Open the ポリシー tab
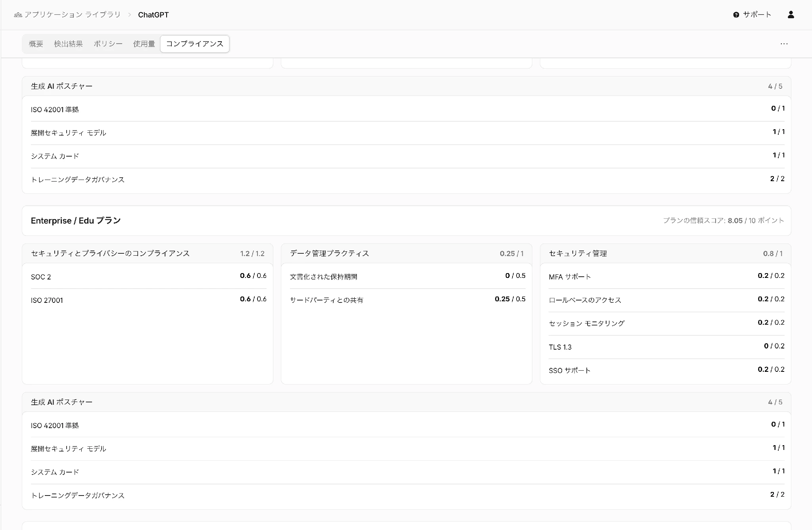The image size is (812, 530). [x=108, y=44]
